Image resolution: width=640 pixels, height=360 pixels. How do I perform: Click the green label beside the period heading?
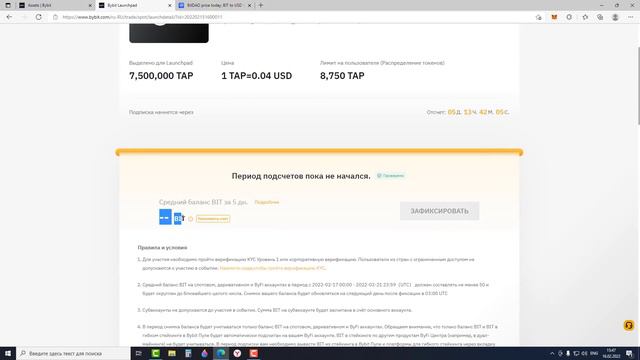(391, 176)
